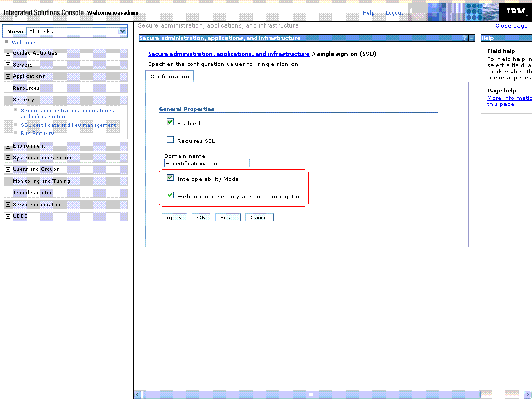Toggle Web inbound security attribute propagation
The height and width of the screenshot is (399, 532).
(x=170, y=195)
